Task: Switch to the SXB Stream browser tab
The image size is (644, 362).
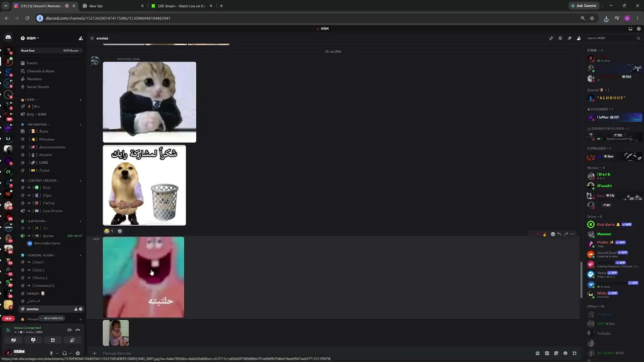Action: tap(181, 6)
